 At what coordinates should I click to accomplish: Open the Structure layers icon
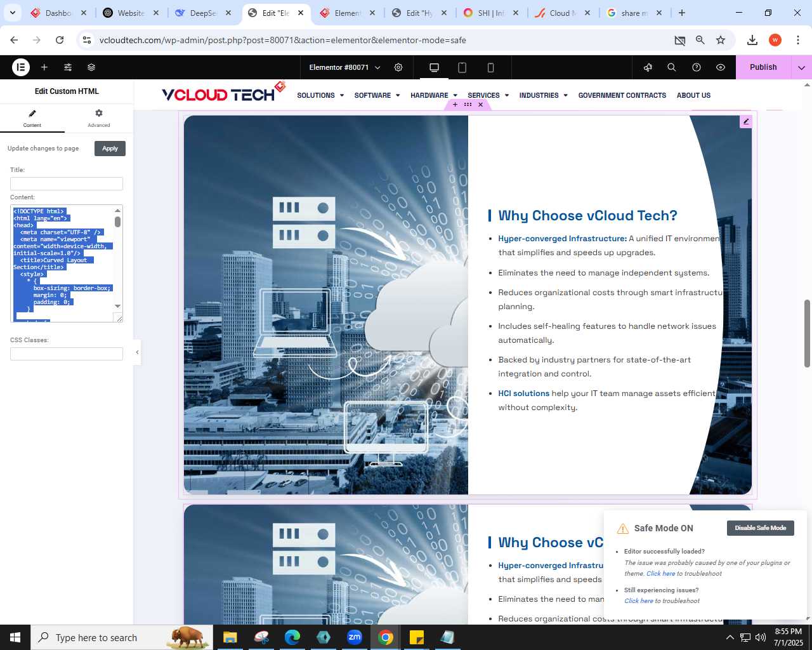coord(91,67)
